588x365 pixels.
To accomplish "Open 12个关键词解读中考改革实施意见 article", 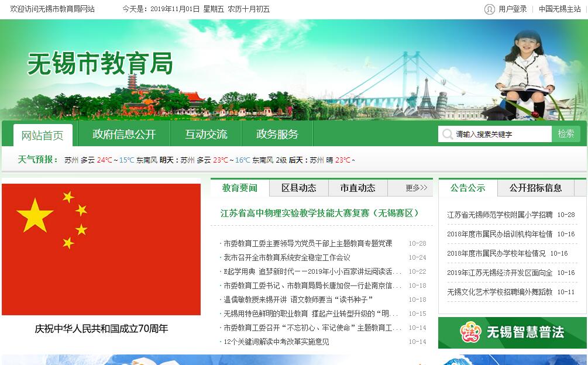I will pos(276,342).
